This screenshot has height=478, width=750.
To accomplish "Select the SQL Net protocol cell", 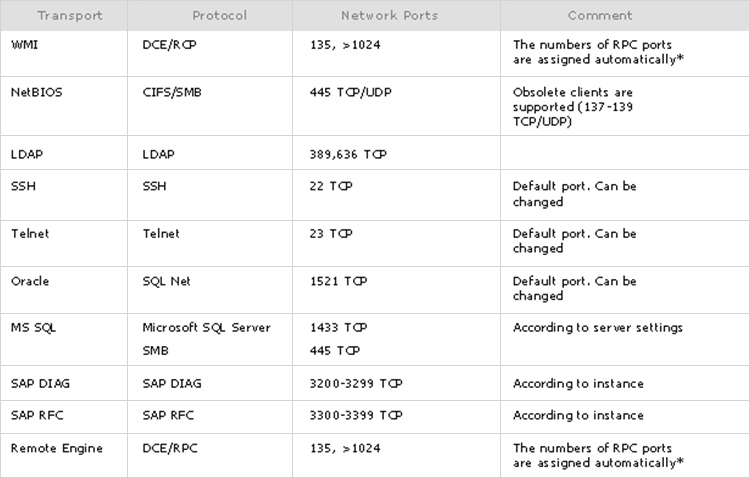I will [210, 290].
